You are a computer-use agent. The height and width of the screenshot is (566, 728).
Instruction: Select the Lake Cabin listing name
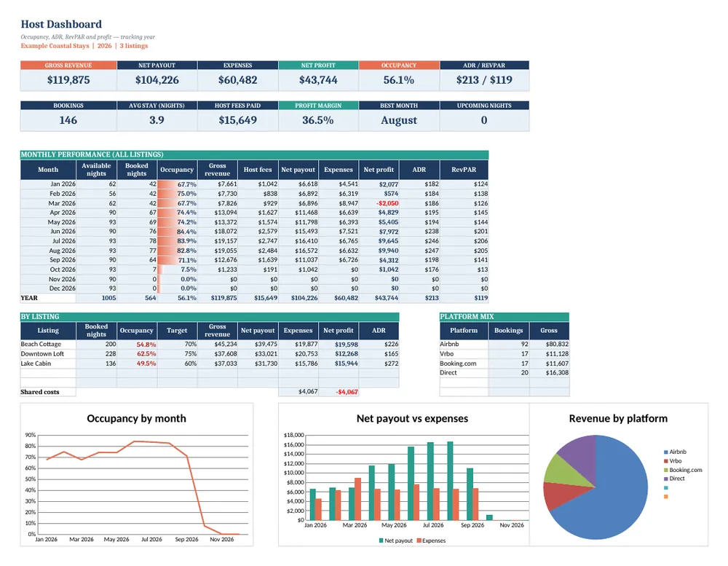(x=36, y=363)
